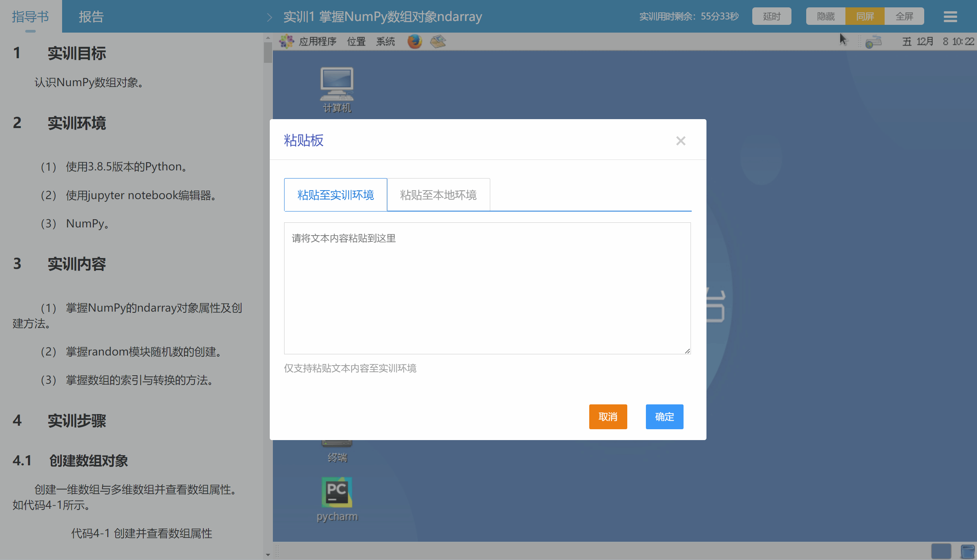The image size is (977, 560).
Task: Open the hamburger menu icon
Action: [950, 16]
